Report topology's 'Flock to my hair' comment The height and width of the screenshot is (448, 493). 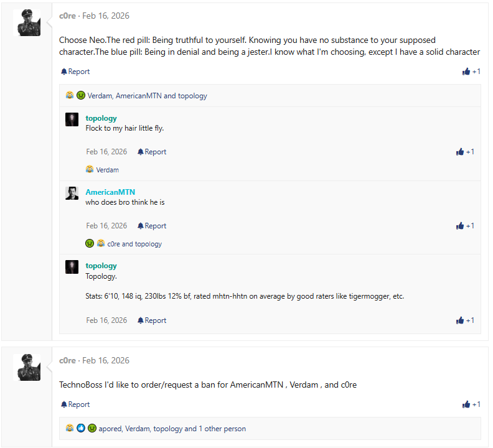click(152, 152)
